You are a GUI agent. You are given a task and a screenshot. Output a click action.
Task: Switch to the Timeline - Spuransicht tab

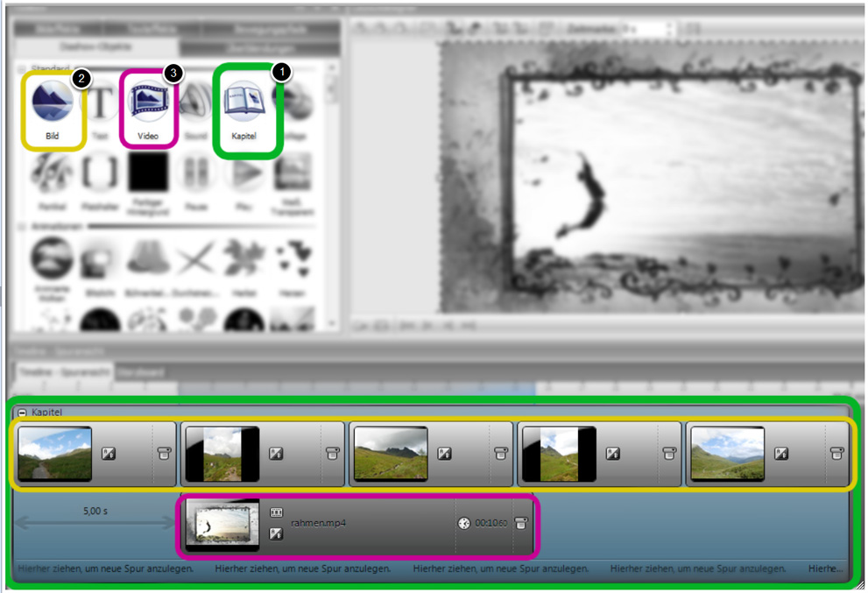(x=61, y=371)
